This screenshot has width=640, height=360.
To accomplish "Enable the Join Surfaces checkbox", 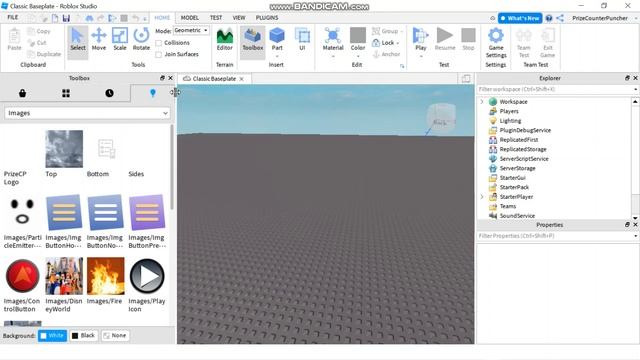I will 158,54.
